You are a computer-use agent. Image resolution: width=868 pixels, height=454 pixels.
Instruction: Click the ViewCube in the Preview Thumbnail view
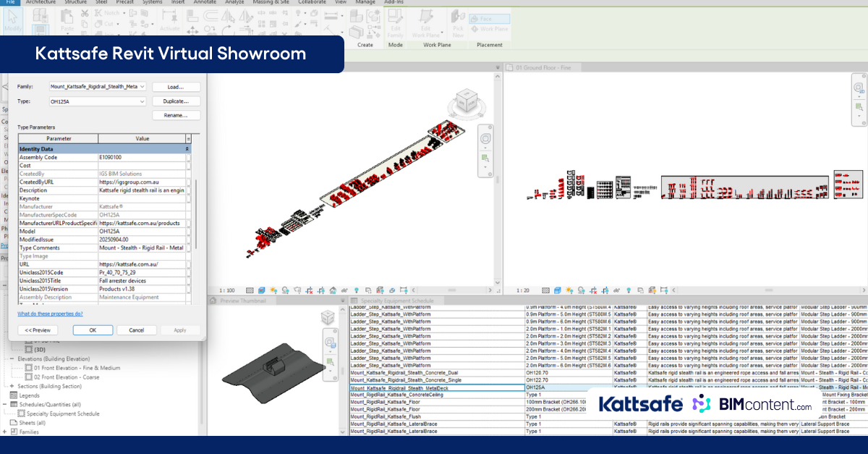tap(327, 318)
